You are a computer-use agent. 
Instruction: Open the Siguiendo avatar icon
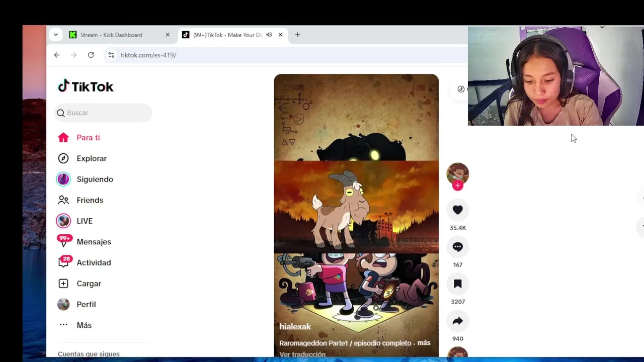pyautogui.click(x=63, y=179)
